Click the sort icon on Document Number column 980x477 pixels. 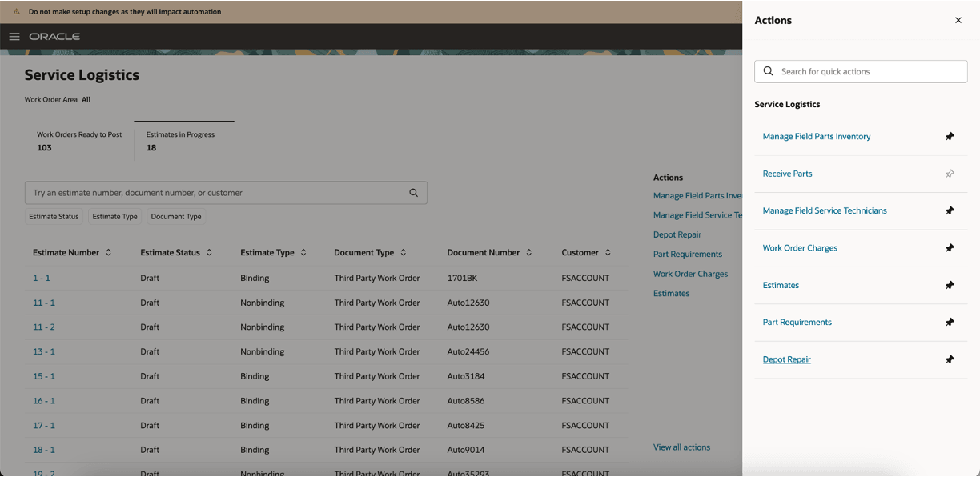(529, 252)
